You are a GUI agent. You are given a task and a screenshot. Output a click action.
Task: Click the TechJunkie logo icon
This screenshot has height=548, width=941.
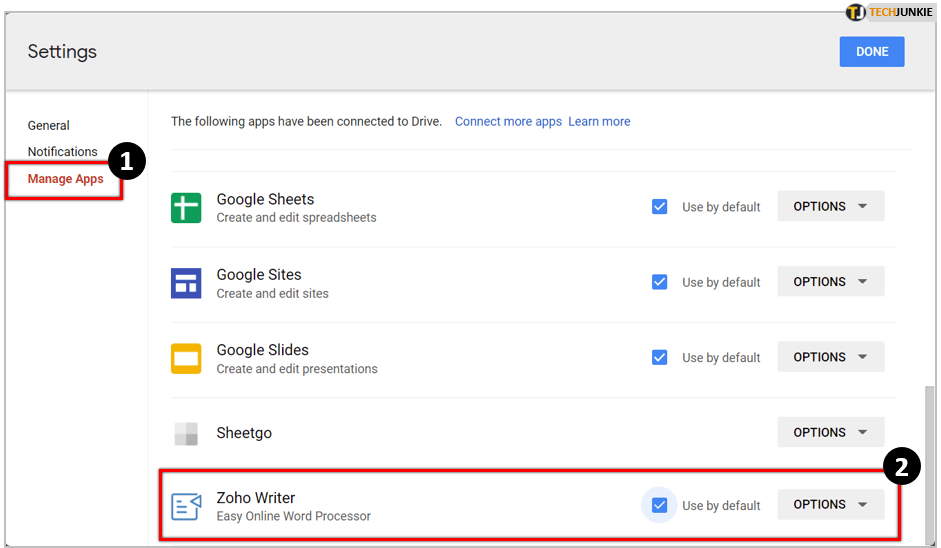(x=856, y=12)
